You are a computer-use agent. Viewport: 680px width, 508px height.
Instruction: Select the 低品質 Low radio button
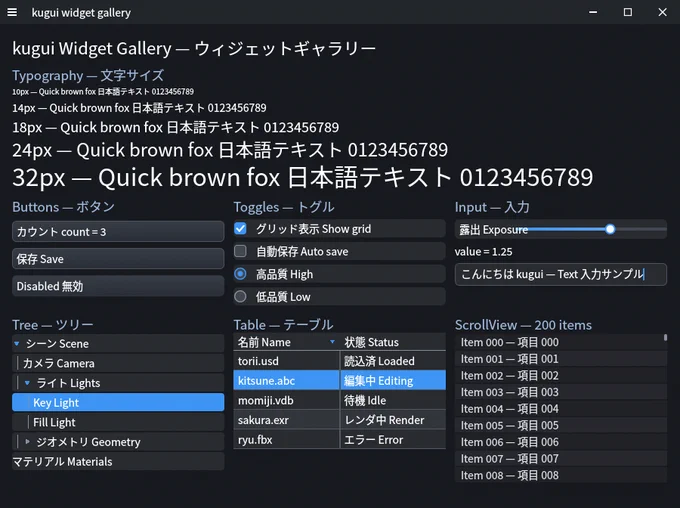(x=240, y=297)
